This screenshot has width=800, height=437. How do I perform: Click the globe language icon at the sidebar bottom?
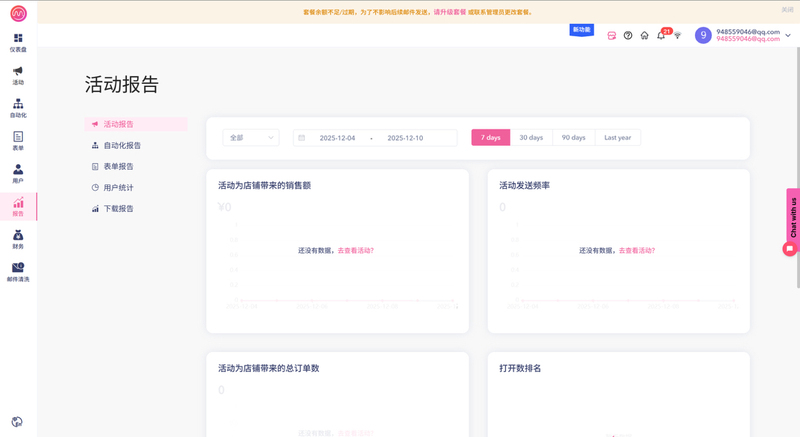[x=17, y=422]
